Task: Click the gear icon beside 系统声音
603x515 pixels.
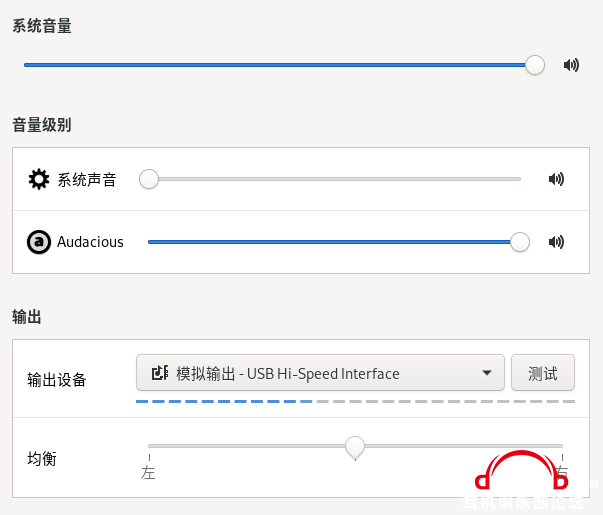Action: click(39, 179)
